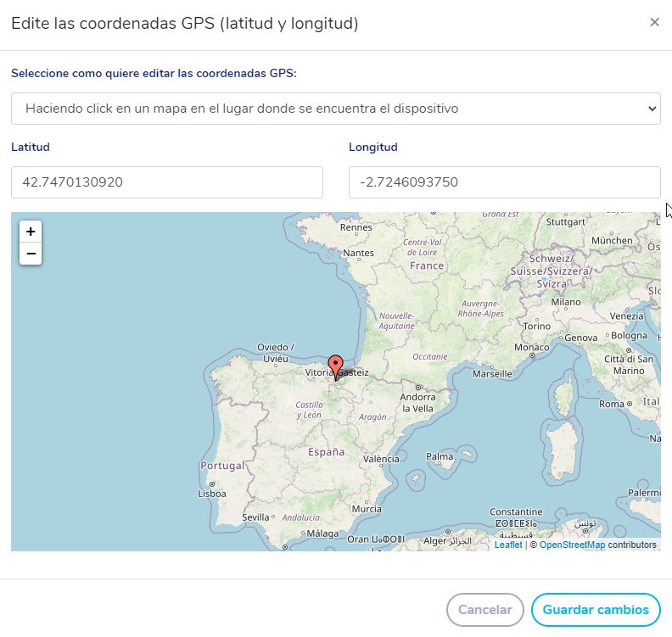Click the España country label
Viewport: 672px width, 637px height.
[326, 452]
